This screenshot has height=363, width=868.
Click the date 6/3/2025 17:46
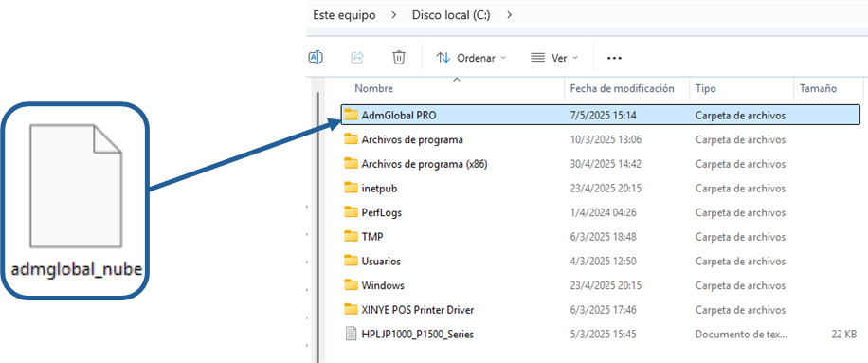pyautogui.click(x=603, y=310)
